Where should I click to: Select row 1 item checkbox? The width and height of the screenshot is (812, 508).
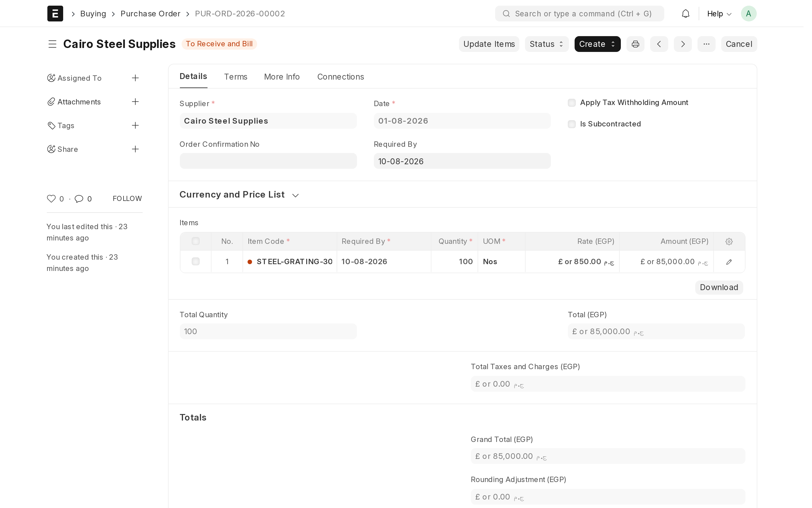tap(196, 261)
